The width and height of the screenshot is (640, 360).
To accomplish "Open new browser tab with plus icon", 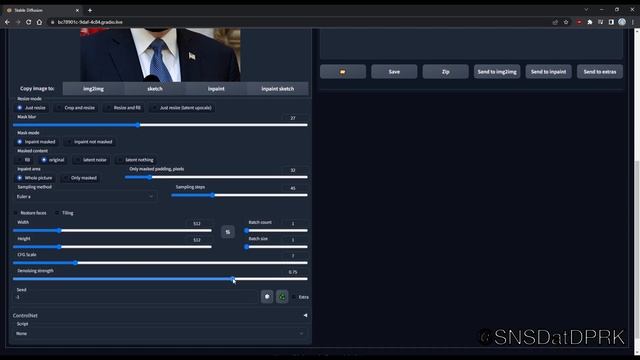I will (x=90, y=10).
